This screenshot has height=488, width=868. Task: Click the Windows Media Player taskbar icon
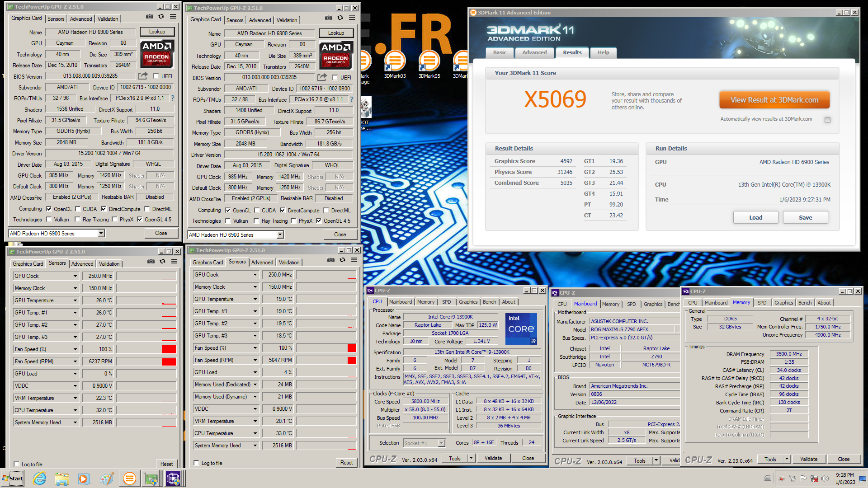pyautogui.click(x=84, y=479)
